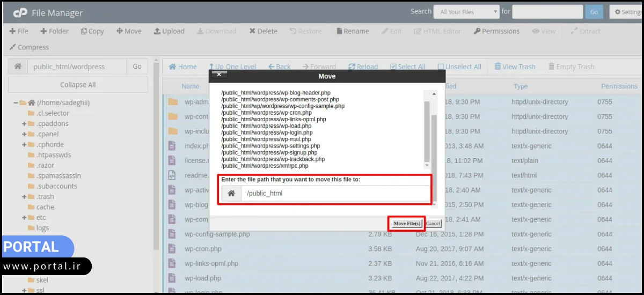Screen dimensions: 644x295
Task: Open the Edit toolbar item
Action: click(391, 31)
